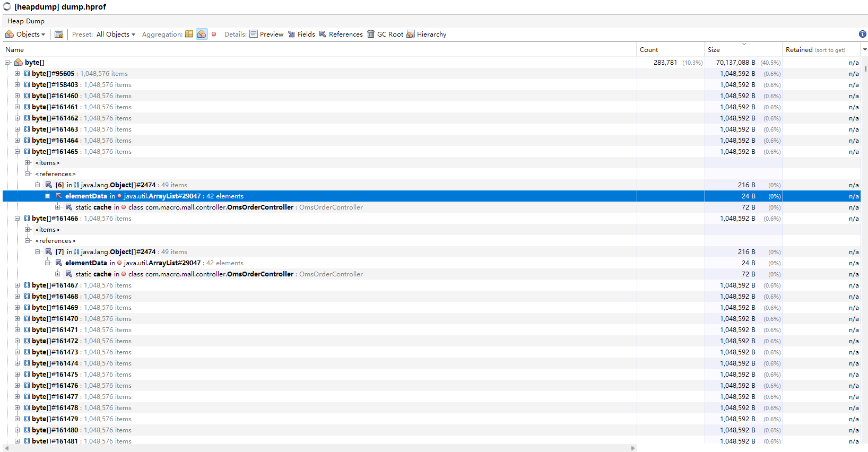Image resolution: width=868 pixels, height=452 pixels.
Task: Collapse byte[]#161465 node
Action: [18, 151]
